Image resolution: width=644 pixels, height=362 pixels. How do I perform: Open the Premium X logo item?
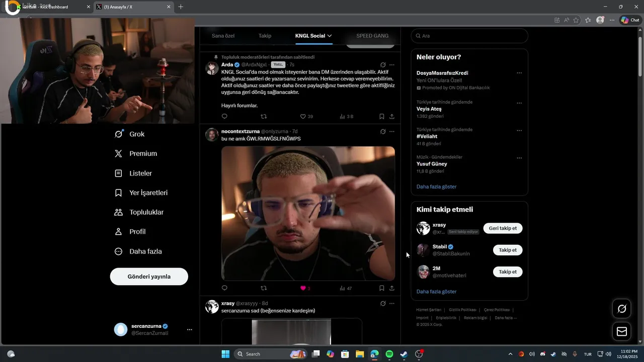pos(135,154)
